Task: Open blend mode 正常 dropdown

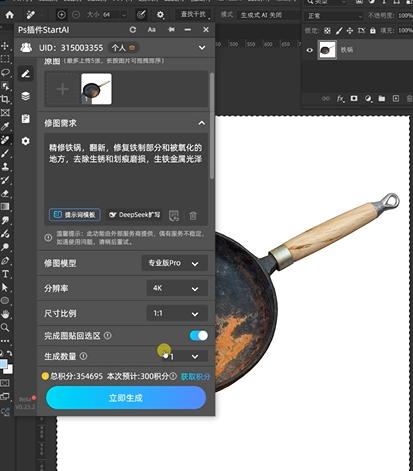Action: click(333, 16)
